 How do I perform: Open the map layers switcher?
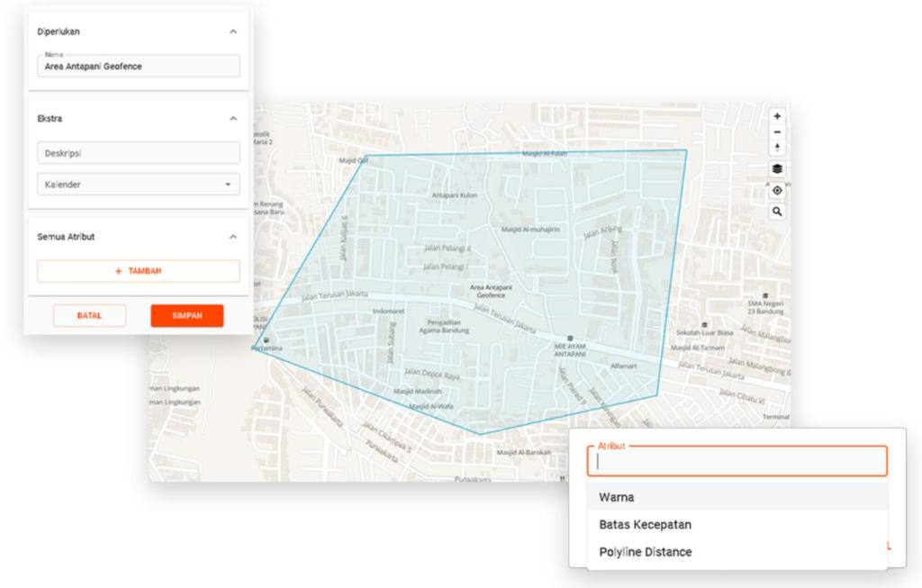(777, 168)
